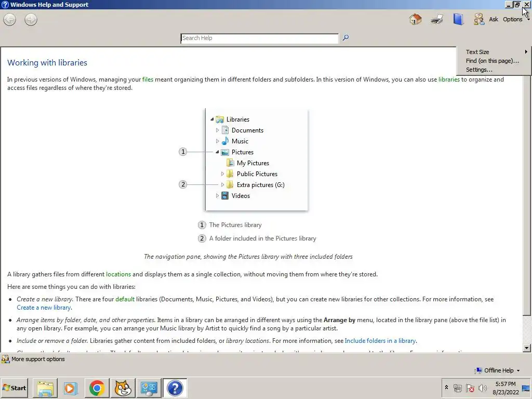Screen dimensions: 532x399
Task: Open Google Chrome from taskbar
Action: (97, 388)
